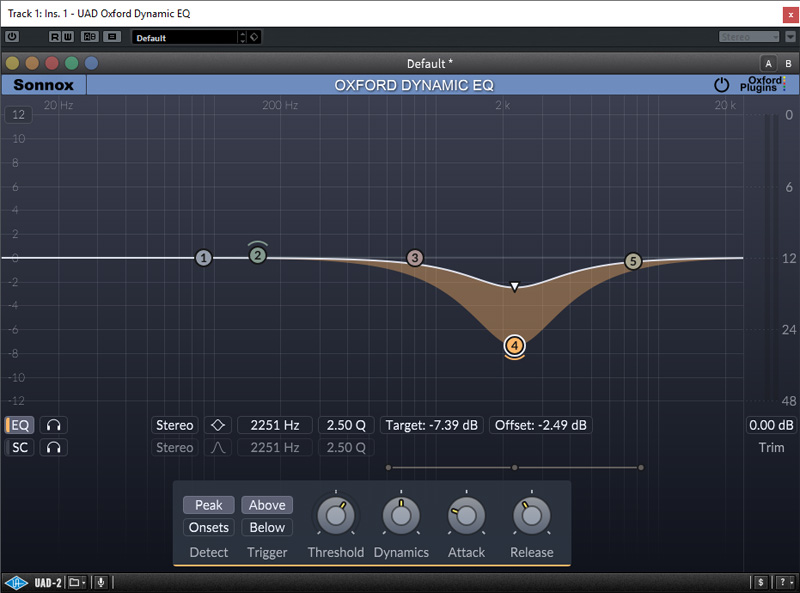Click the EQ headphones solo icon
Image resolution: width=800 pixels, height=593 pixels.
53,425
